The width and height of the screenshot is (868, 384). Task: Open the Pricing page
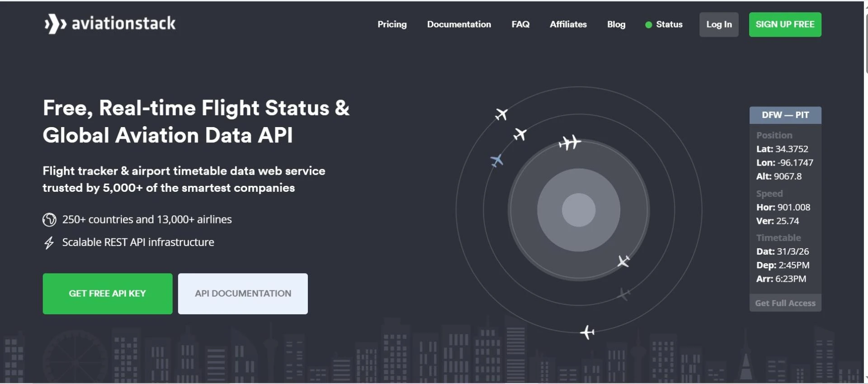[x=392, y=24]
